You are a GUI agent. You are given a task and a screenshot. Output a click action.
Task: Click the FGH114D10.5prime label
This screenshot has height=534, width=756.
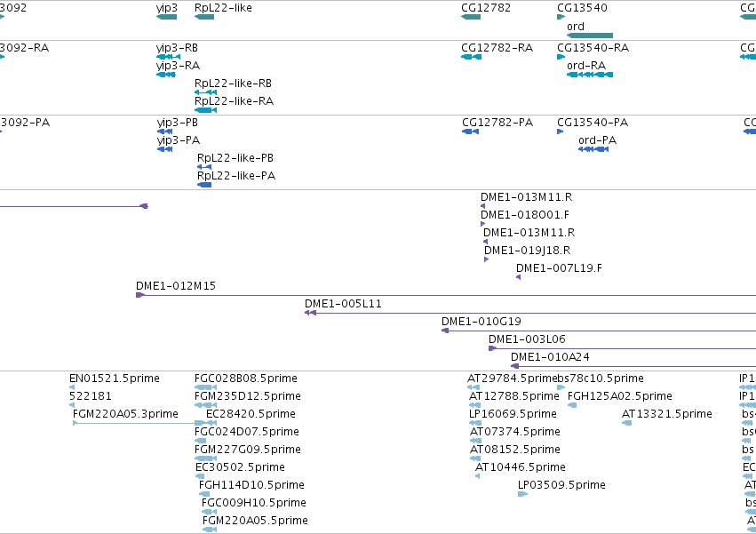coord(251,485)
